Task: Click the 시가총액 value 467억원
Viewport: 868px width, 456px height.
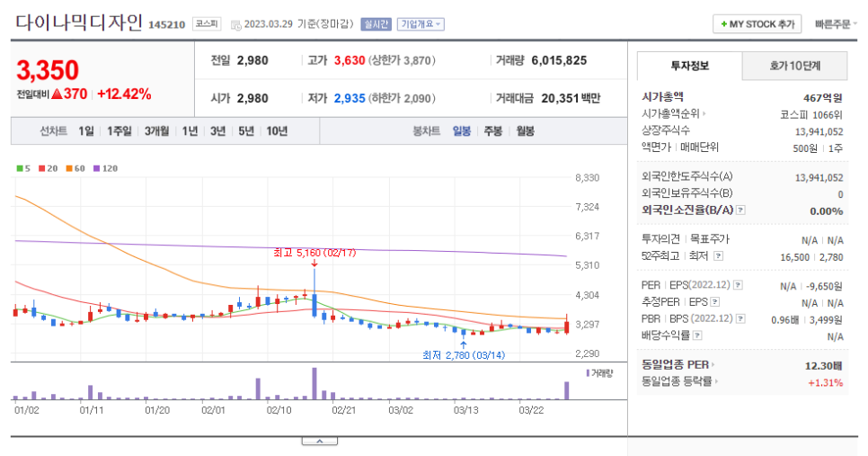Action: tap(822, 98)
